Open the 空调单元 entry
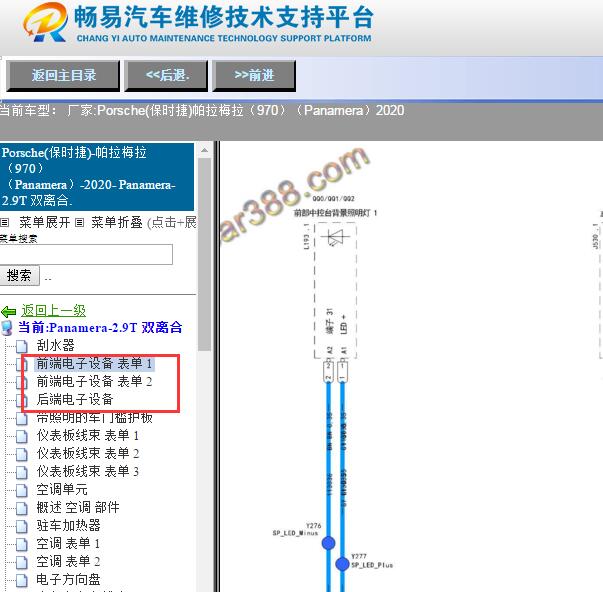This screenshot has width=603, height=592. (x=62, y=489)
